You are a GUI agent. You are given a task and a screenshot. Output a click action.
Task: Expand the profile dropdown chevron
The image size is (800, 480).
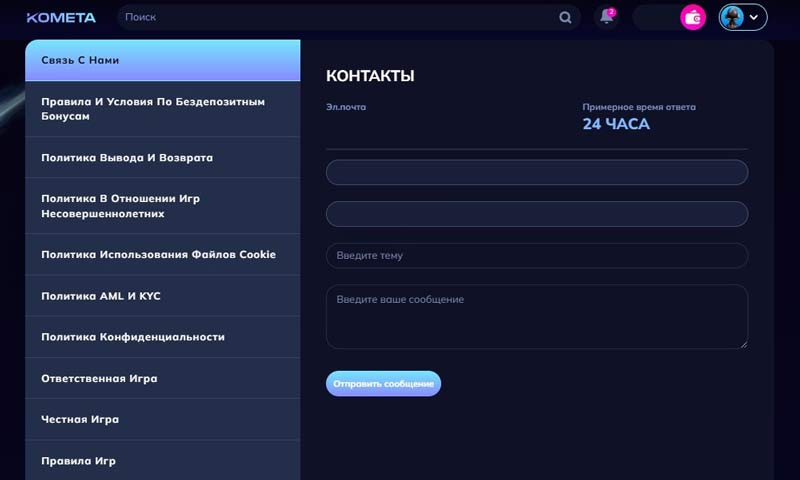(x=754, y=17)
